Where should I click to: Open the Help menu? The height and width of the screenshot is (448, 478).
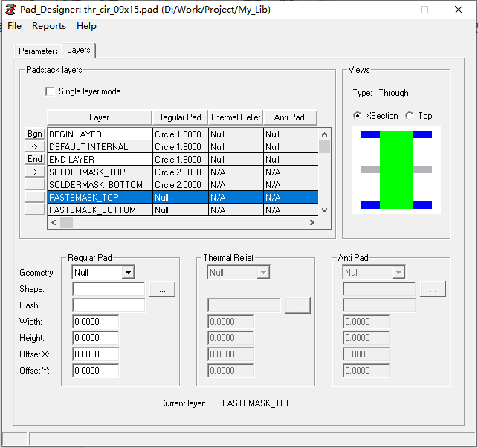86,26
